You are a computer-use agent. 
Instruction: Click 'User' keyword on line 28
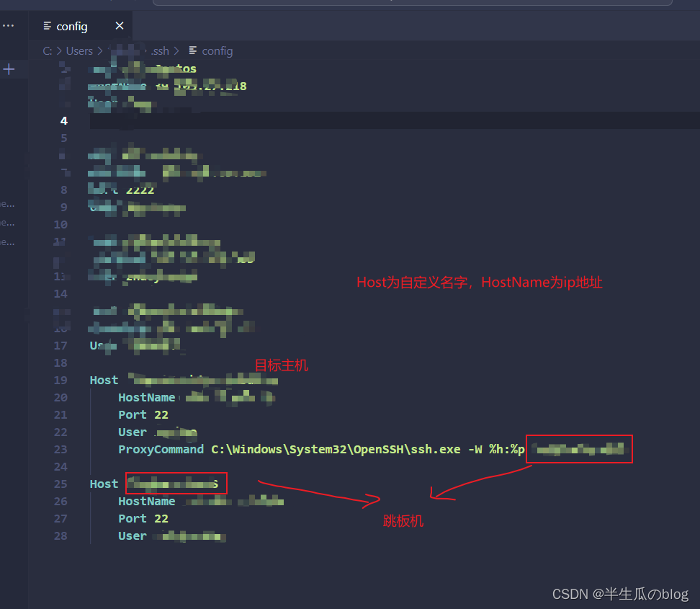pos(133,535)
